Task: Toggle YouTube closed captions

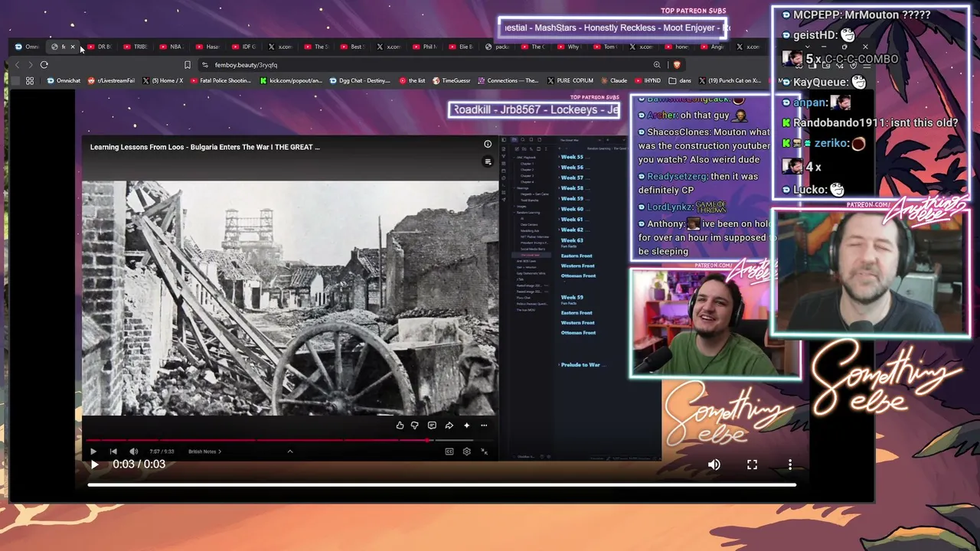Action: pyautogui.click(x=449, y=452)
